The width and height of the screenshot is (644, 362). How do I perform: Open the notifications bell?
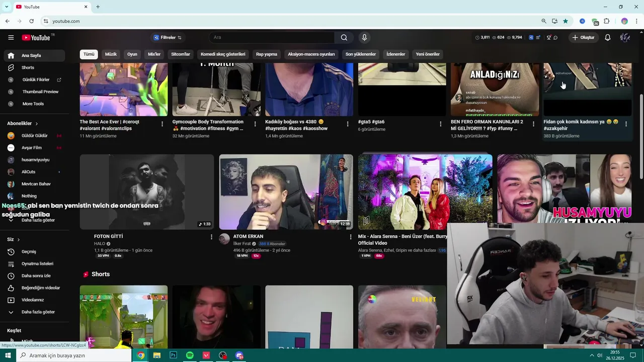click(608, 38)
